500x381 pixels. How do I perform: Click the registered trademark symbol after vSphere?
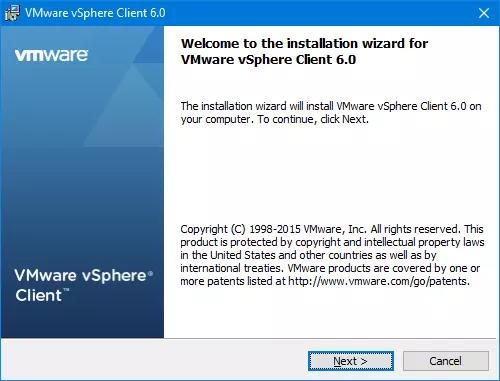point(150,274)
